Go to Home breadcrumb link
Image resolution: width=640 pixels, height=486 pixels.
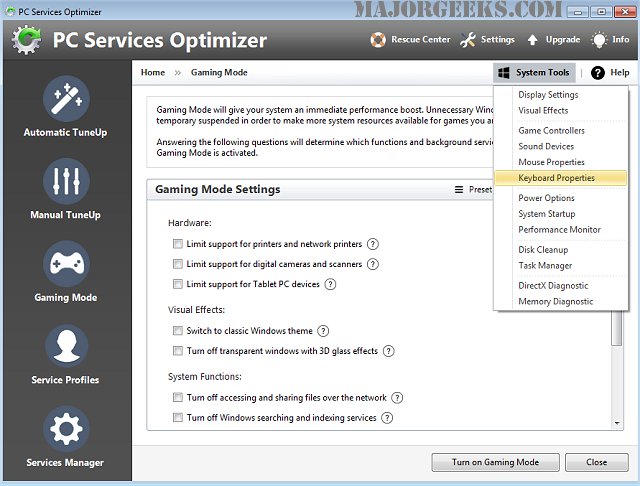click(153, 73)
